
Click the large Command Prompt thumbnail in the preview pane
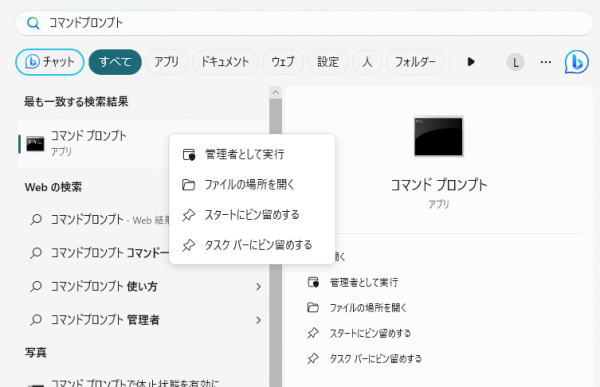point(439,137)
